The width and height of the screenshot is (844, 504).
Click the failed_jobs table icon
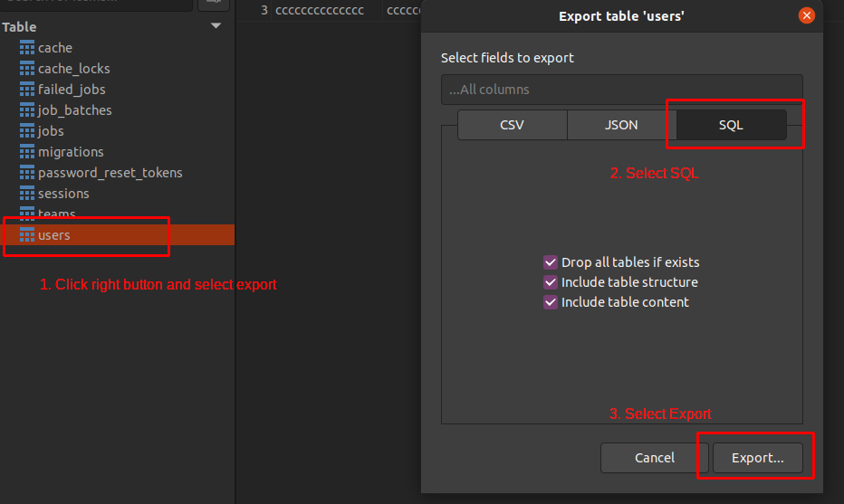click(27, 90)
